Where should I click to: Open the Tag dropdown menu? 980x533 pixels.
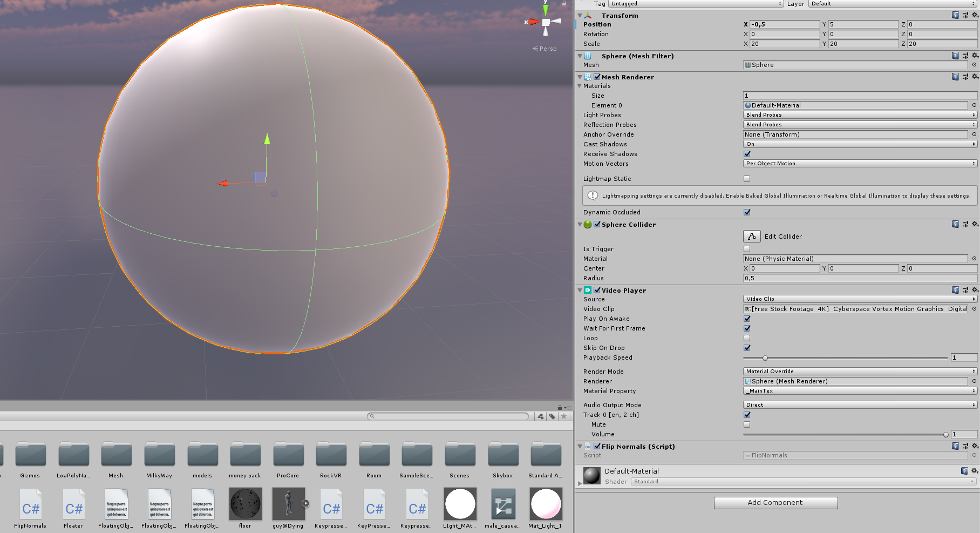click(696, 4)
